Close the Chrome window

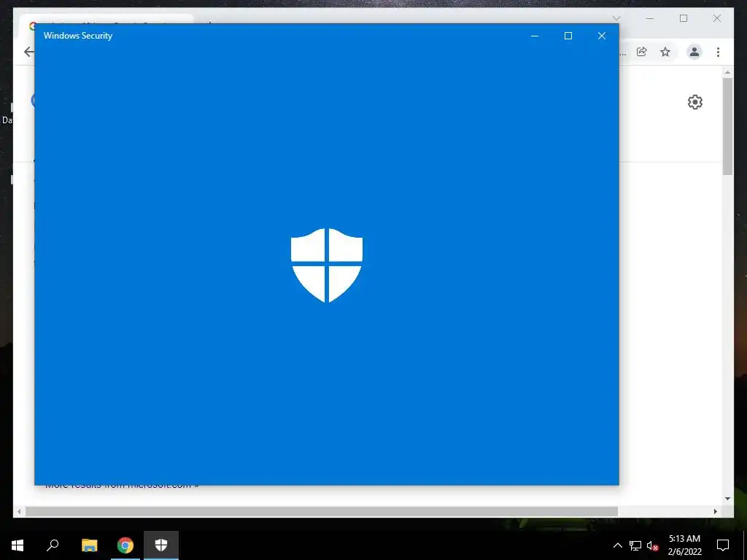(x=717, y=18)
